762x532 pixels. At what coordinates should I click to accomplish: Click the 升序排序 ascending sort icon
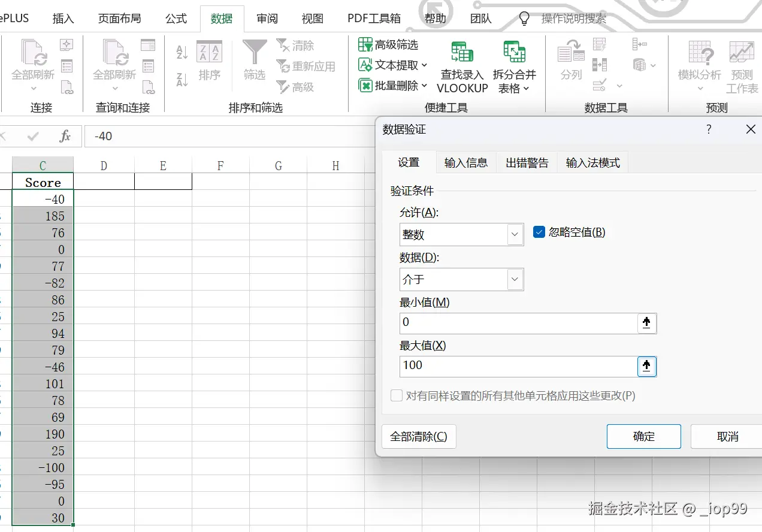(182, 52)
